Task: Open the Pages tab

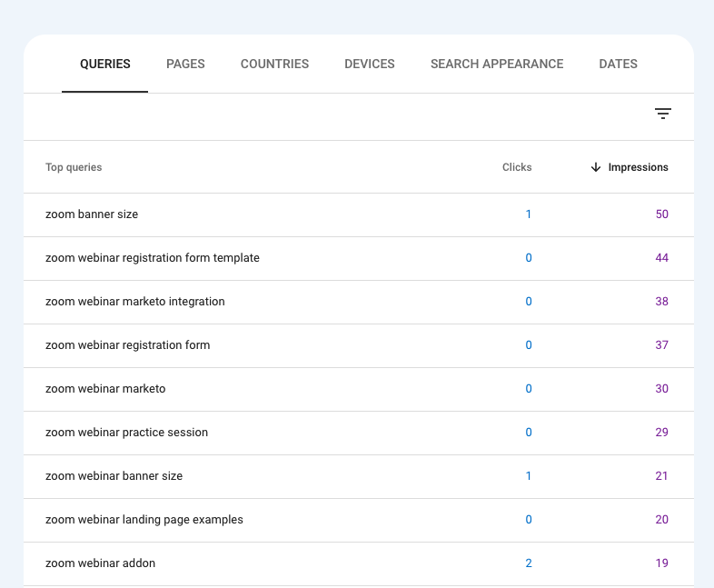Action: point(185,65)
